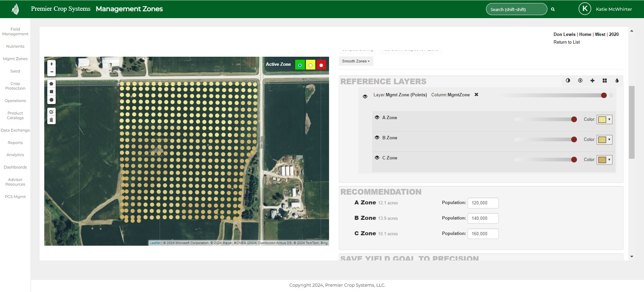Select the draw rectangle tool on map
The height and width of the screenshot is (292, 644).
coord(51,92)
